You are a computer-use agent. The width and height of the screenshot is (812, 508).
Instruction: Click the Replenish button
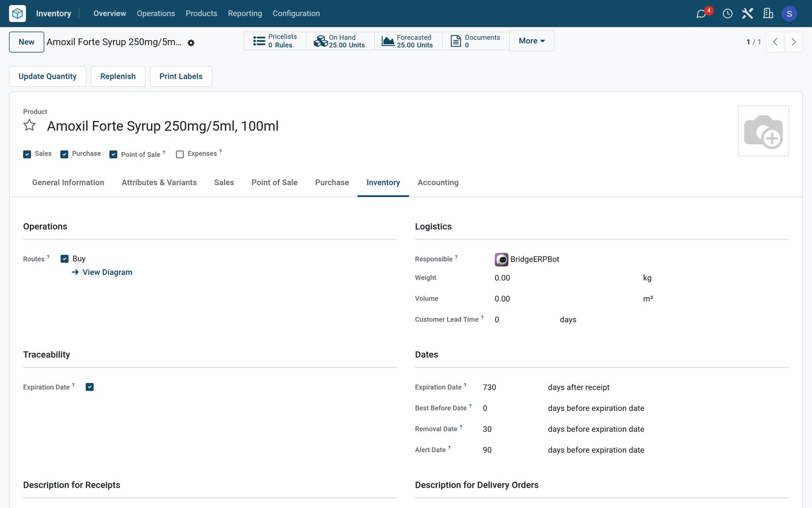(x=118, y=77)
